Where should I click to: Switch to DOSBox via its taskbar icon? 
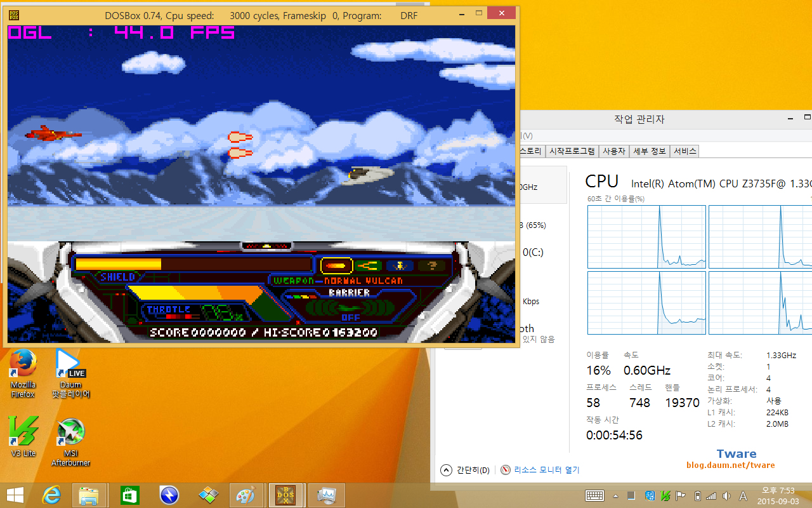tap(287, 495)
